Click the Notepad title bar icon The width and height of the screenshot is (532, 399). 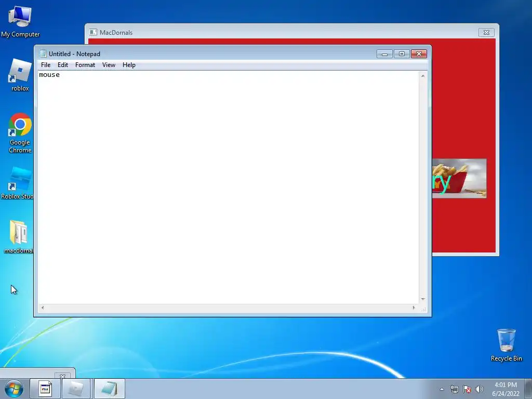(x=43, y=54)
